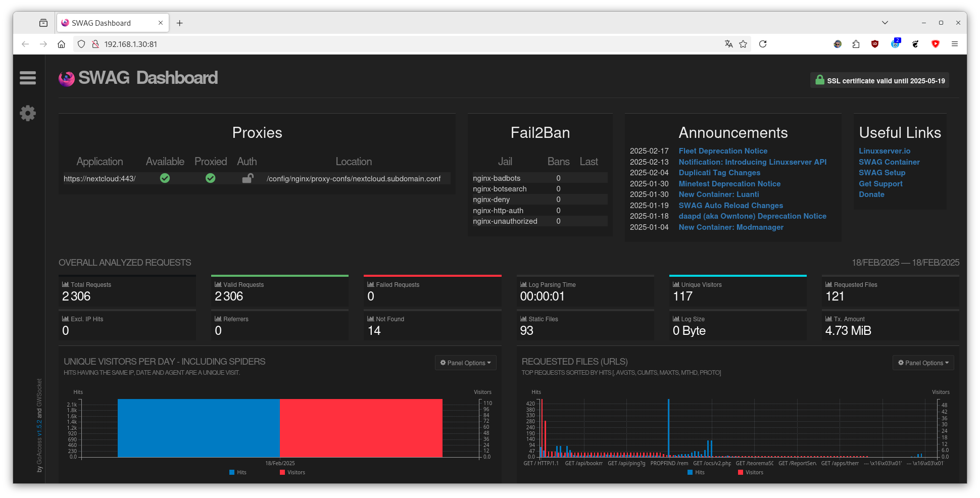The image size is (980, 498).
Task: Click the browser reload button
Action: 763,44
